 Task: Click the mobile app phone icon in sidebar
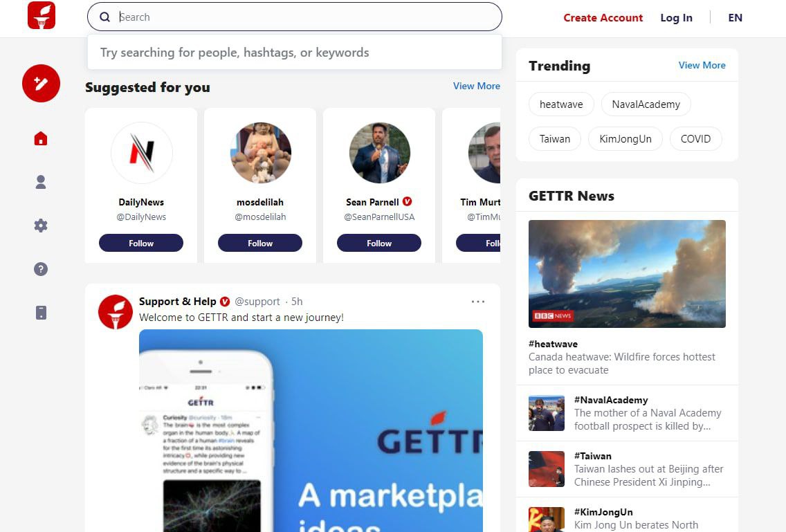pyautogui.click(x=41, y=313)
